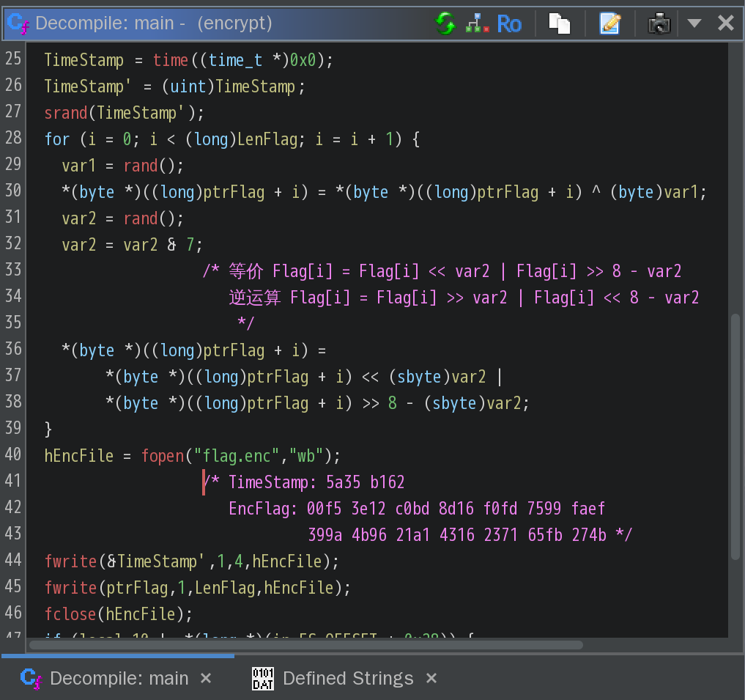This screenshot has width=745, height=700.
Task: Select the fopen call on line 40
Action: click(161, 455)
